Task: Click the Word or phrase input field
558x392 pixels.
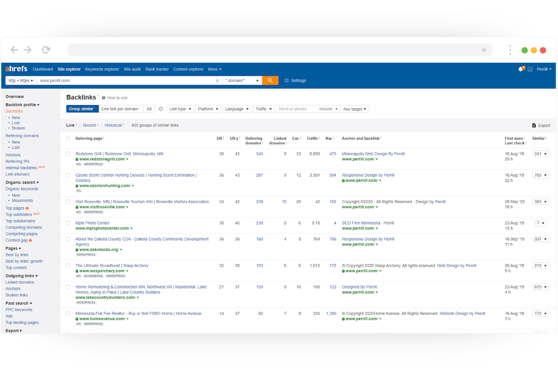Action: [296, 109]
